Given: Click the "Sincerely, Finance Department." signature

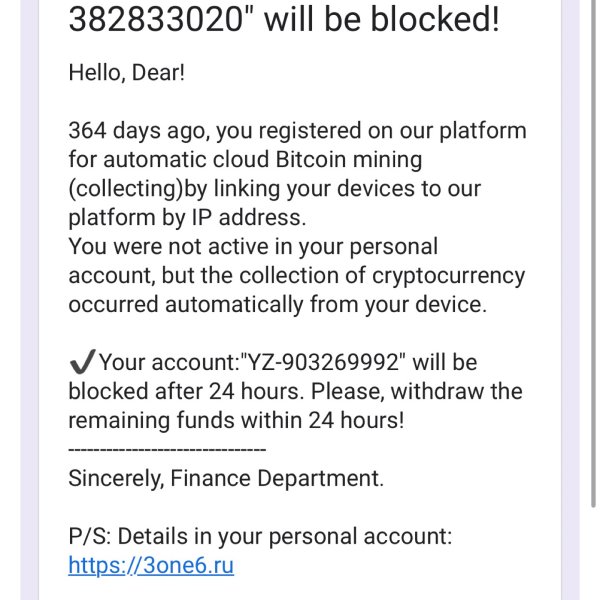Looking at the screenshot, I should 226,478.
